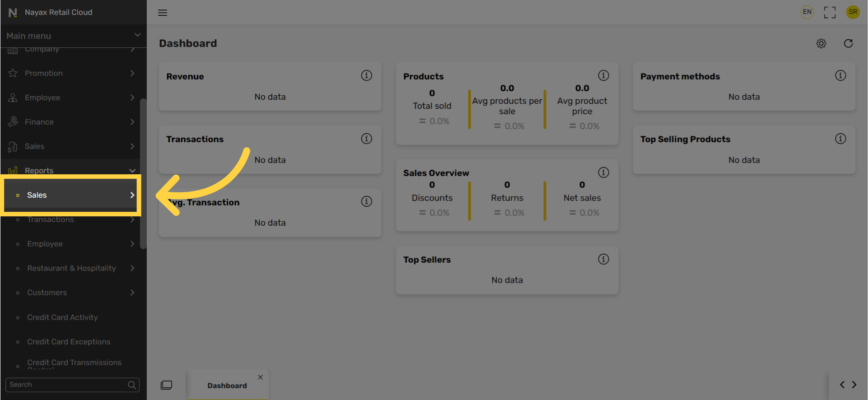Image resolution: width=868 pixels, height=400 pixels.
Task: Expand the Promotion menu
Action: [71, 73]
